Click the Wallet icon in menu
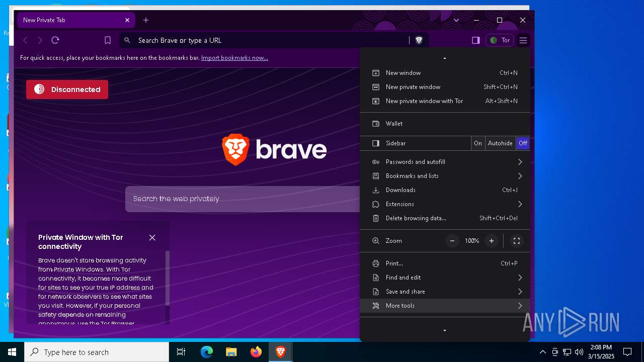Viewport: 644px width, 362px height. pos(375,124)
